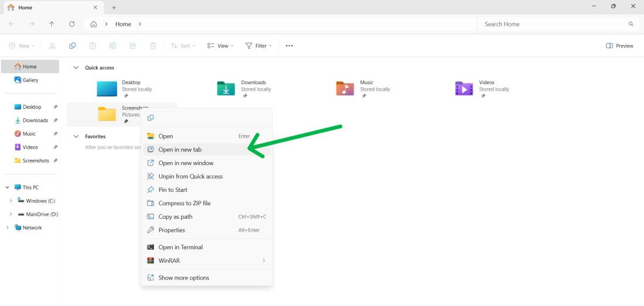Open the Sort dropdown
Screen dimensions: 644x306
pyautogui.click(x=183, y=46)
